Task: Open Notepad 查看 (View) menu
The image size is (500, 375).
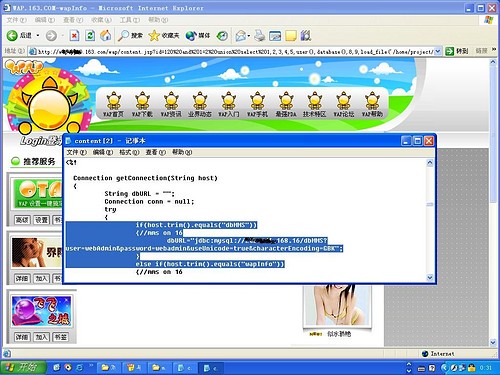Action: click(x=155, y=152)
